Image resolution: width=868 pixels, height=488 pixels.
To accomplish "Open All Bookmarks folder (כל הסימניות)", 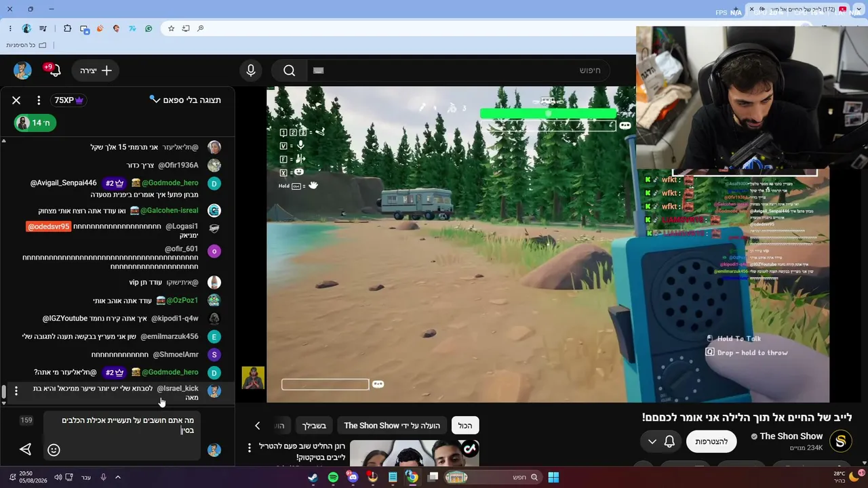I will pyautogui.click(x=26, y=45).
